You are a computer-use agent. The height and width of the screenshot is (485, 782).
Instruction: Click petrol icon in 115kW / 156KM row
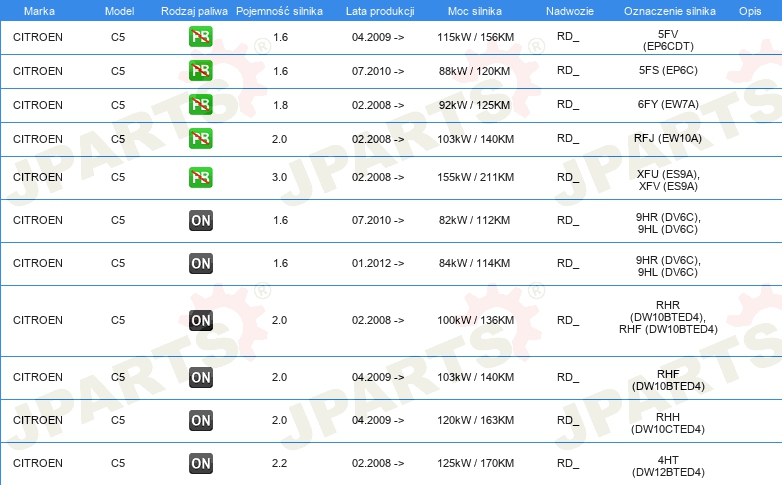pyautogui.click(x=200, y=36)
